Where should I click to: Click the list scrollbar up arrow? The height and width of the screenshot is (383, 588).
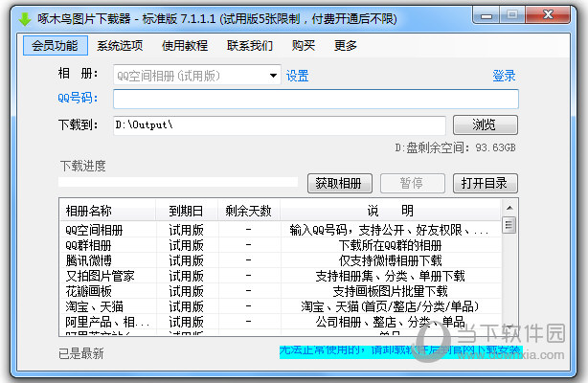[x=509, y=208]
